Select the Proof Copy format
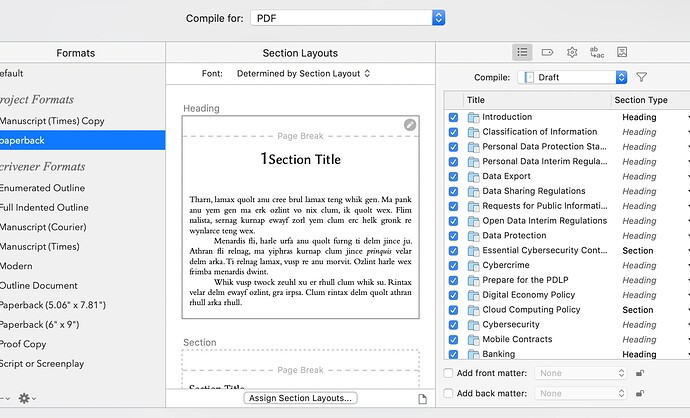Image resolution: width=690 pixels, height=418 pixels. coord(82,344)
